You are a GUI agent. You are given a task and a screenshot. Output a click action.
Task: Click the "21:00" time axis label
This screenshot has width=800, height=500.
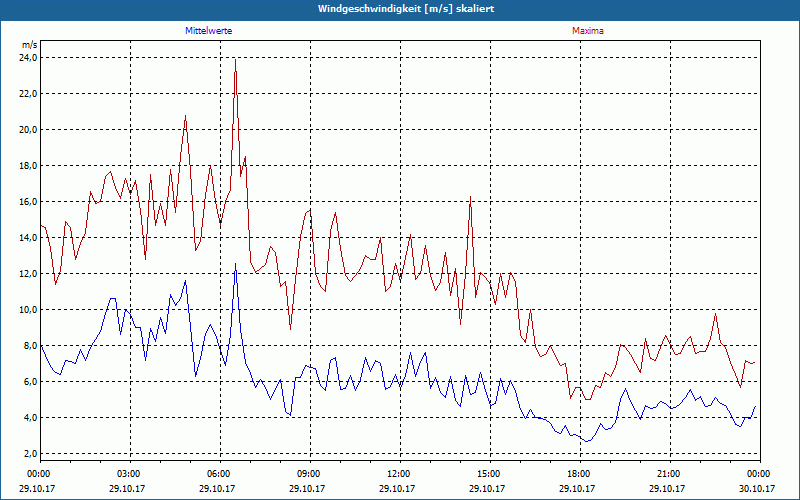(x=668, y=474)
